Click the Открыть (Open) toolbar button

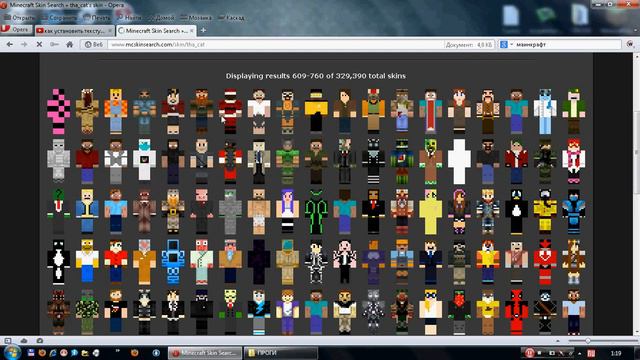click(x=19, y=18)
